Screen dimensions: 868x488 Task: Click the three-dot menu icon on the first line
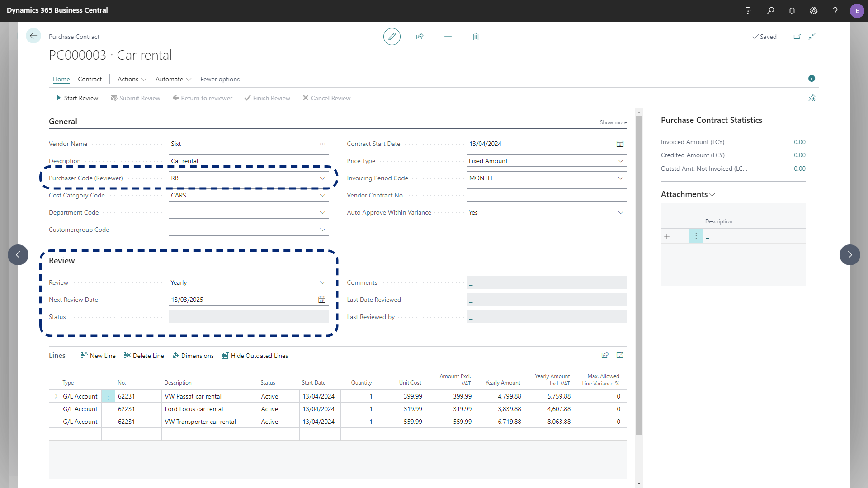coord(108,396)
